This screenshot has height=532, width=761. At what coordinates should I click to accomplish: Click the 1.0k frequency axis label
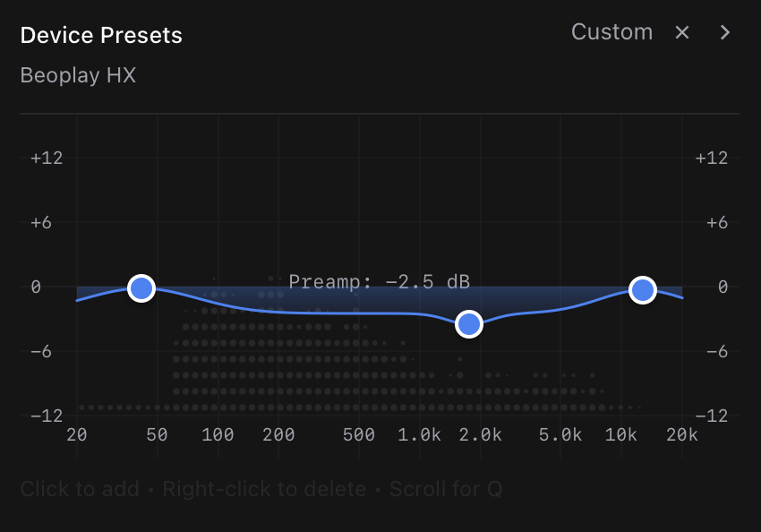(x=419, y=435)
